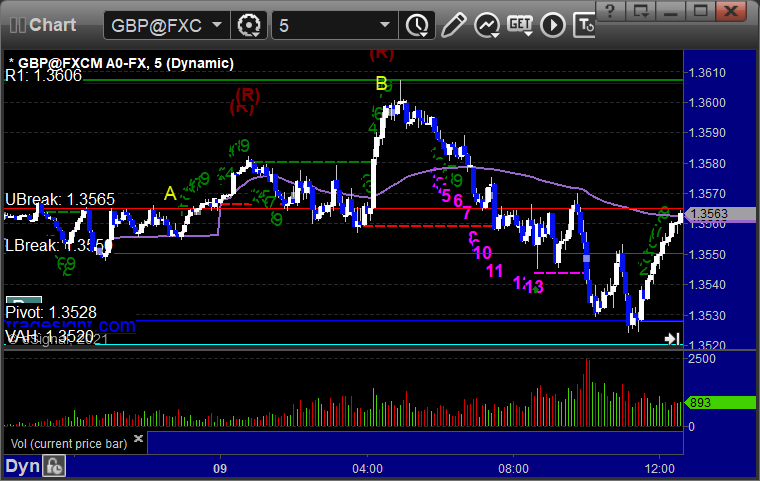
Task: Open the window link dropdown icon
Action: pos(640,11)
